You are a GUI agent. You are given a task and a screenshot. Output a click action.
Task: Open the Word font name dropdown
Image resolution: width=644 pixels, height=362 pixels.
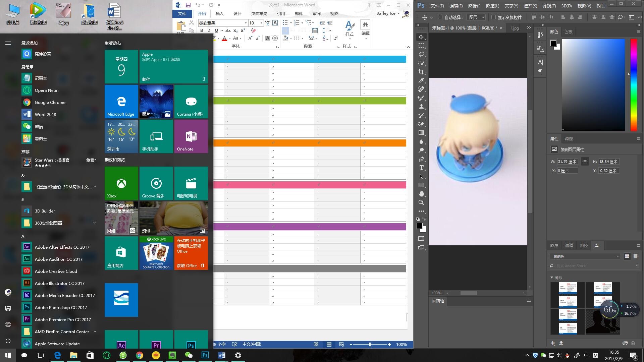[x=245, y=23]
